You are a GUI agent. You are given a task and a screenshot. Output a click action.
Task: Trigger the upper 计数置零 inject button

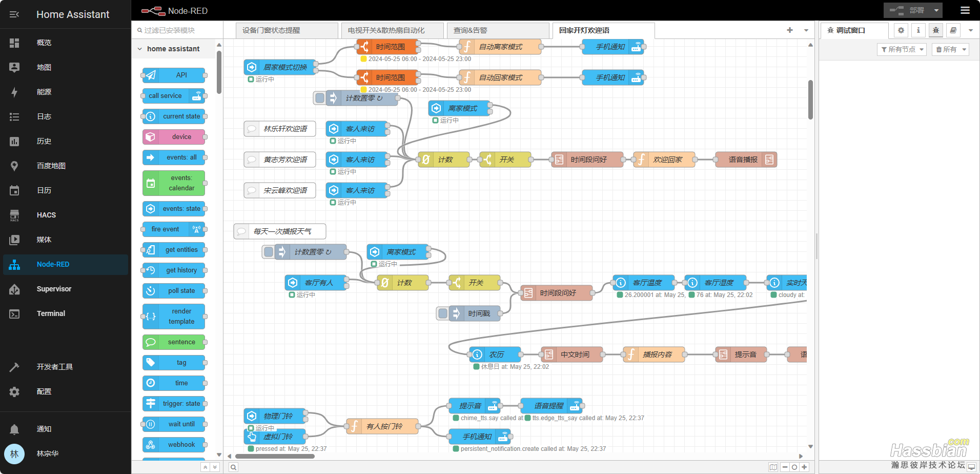pyautogui.click(x=320, y=98)
